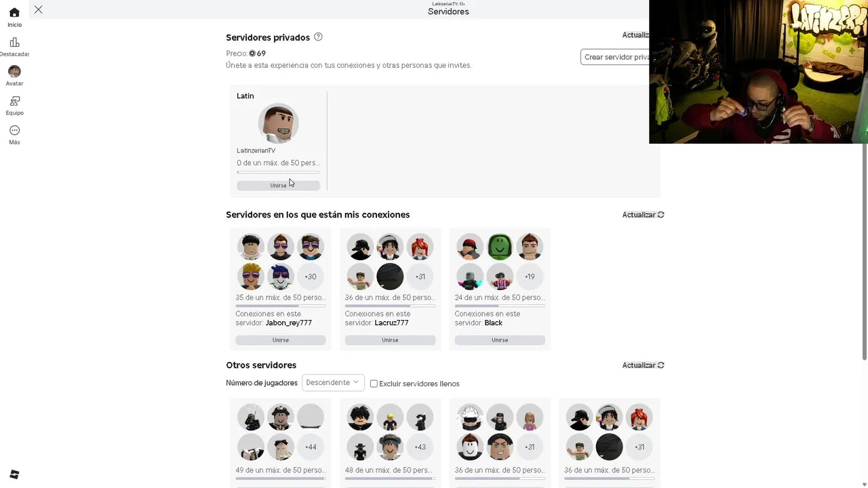868x488 pixels.
Task: Click the Roblox logo icon at bottom-left
Action: coord(14,474)
